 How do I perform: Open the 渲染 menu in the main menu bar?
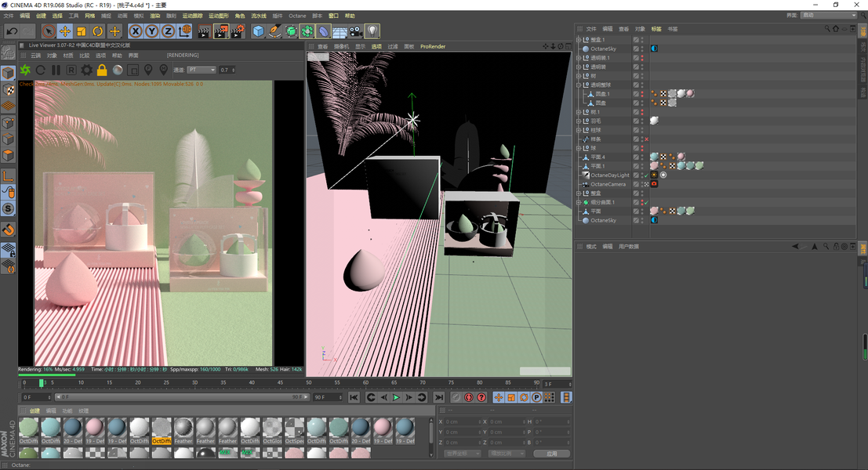click(x=155, y=16)
